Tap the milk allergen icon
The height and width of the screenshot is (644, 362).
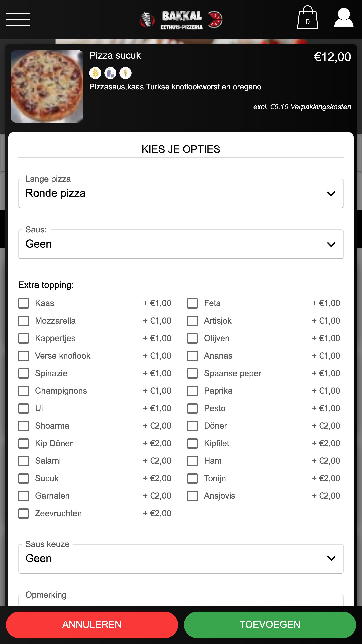[110, 73]
